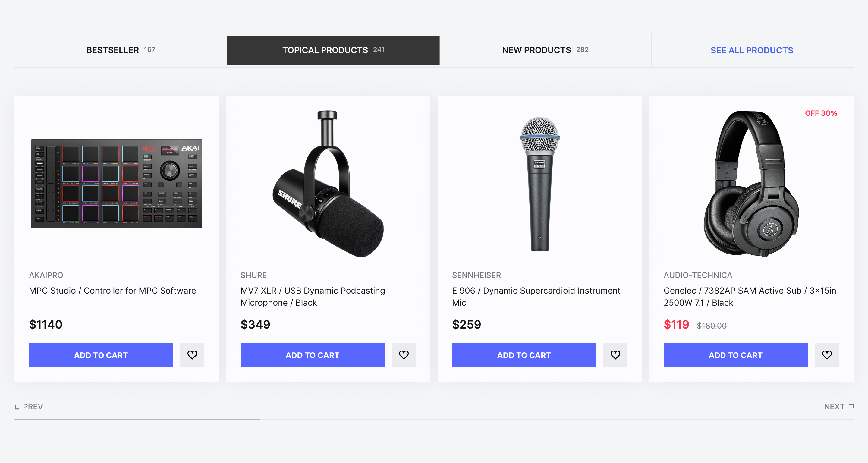Switch to the Bestseller tab
868x463 pixels.
coord(121,50)
